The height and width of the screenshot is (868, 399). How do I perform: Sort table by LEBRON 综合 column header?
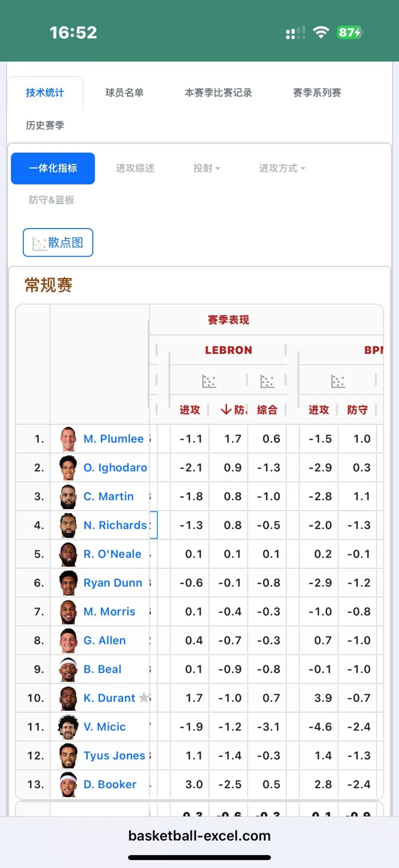click(x=267, y=410)
